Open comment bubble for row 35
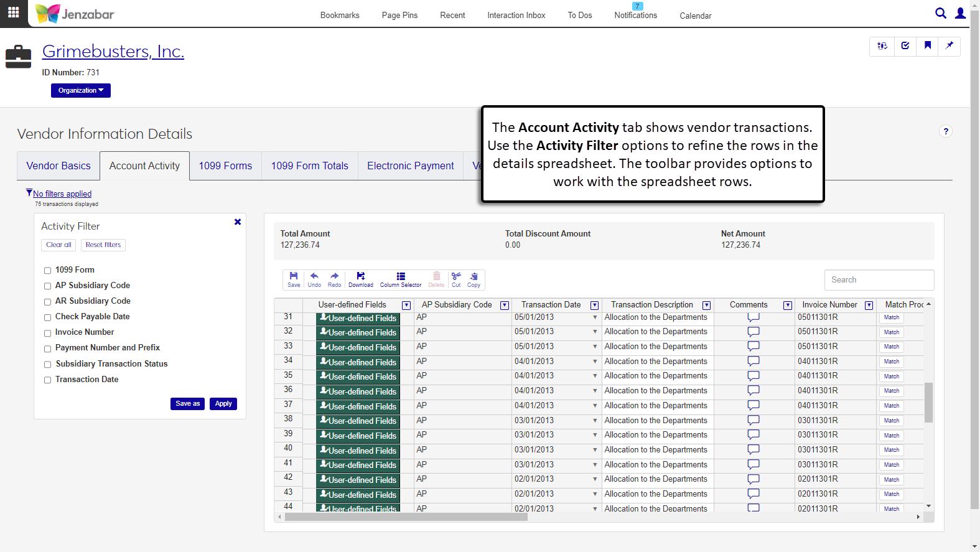The height and width of the screenshot is (552, 980). [753, 376]
